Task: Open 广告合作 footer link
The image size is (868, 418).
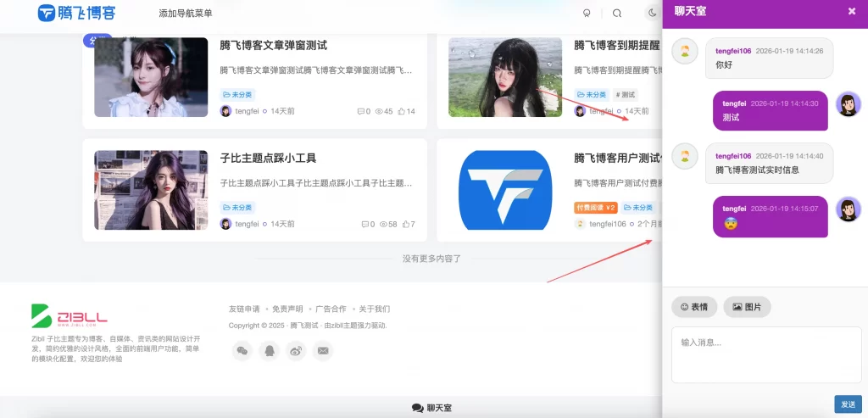Action: point(331,309)
